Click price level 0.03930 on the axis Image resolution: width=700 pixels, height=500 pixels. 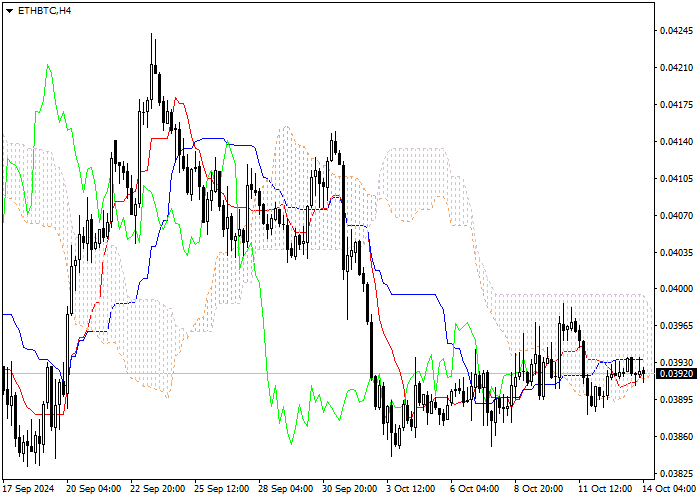pos(677,362)
